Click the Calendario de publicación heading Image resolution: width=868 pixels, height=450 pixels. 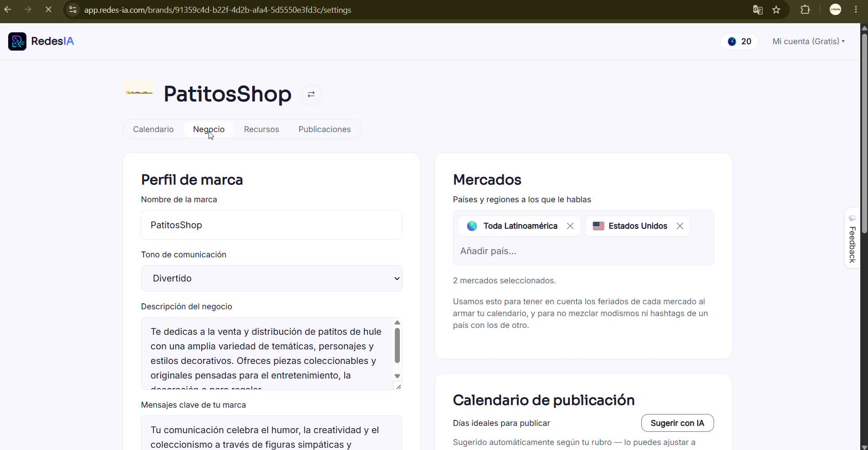(x=544, y=400)
